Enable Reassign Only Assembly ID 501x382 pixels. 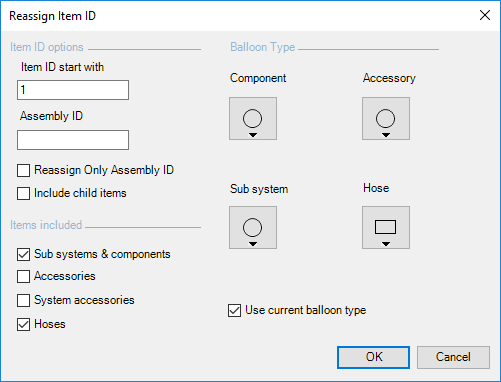tap(23, 170)
